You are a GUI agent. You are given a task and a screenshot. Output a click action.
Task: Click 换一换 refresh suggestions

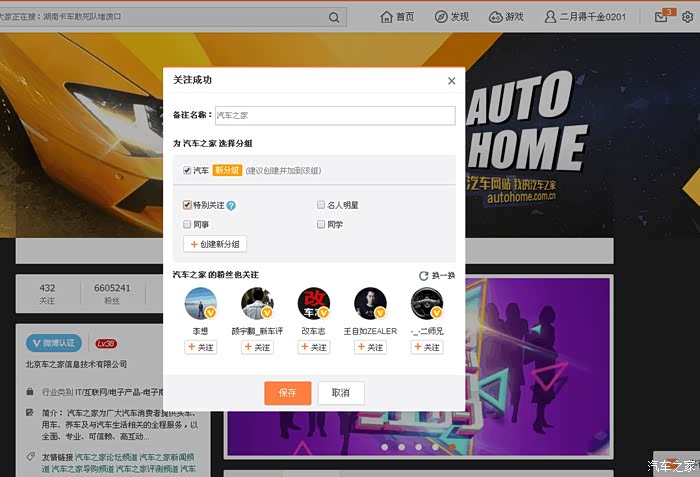437,276
